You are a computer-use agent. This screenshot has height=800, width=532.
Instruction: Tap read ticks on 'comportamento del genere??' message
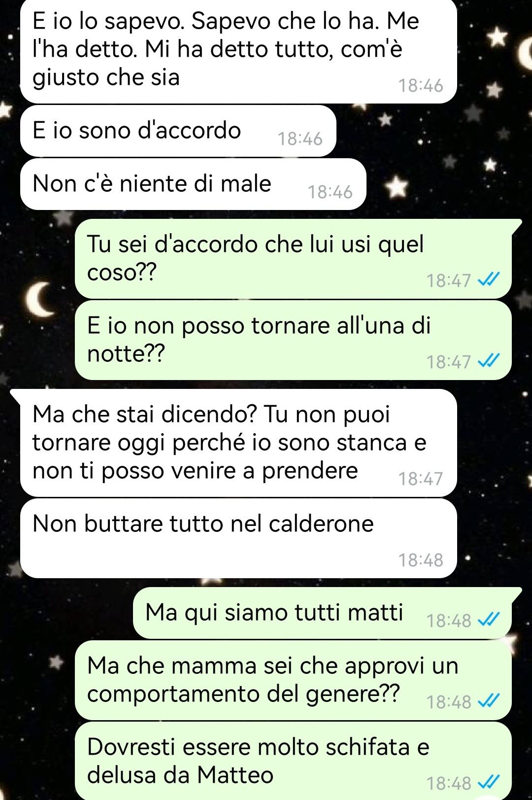(x=489, y=701)
